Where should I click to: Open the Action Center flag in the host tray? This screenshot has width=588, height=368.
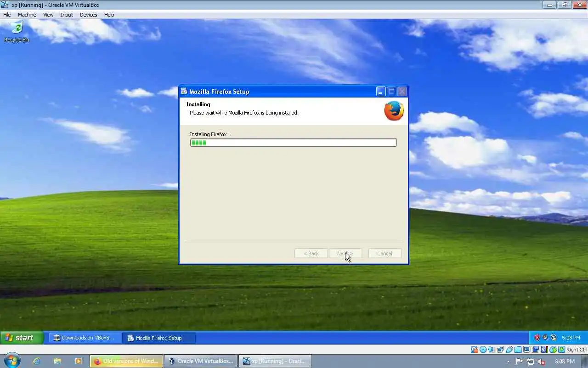click(520, 362)
